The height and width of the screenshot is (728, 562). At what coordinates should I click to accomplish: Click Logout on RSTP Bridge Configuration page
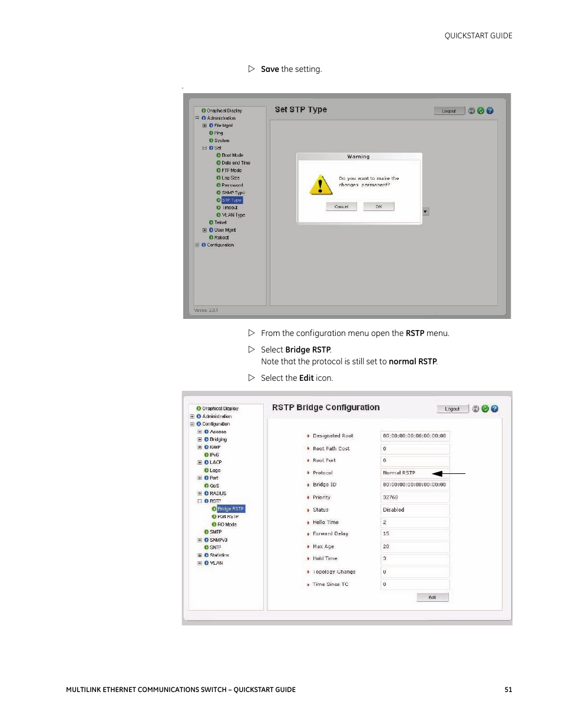click(452, 409)
